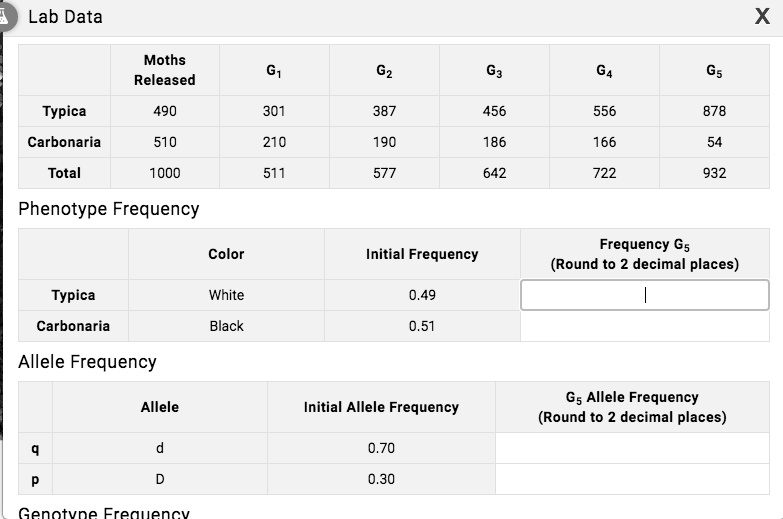This screenshot has width=783, height=519.
Task: Click the initial allele frequency 0.30
Action: [x=381, y=479]
